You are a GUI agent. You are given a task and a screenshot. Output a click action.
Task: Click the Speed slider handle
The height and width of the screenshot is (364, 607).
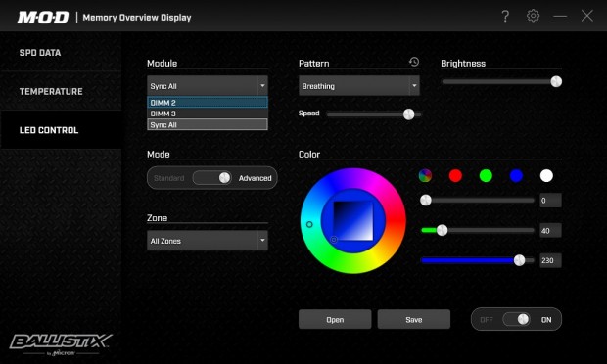point(408,114)
